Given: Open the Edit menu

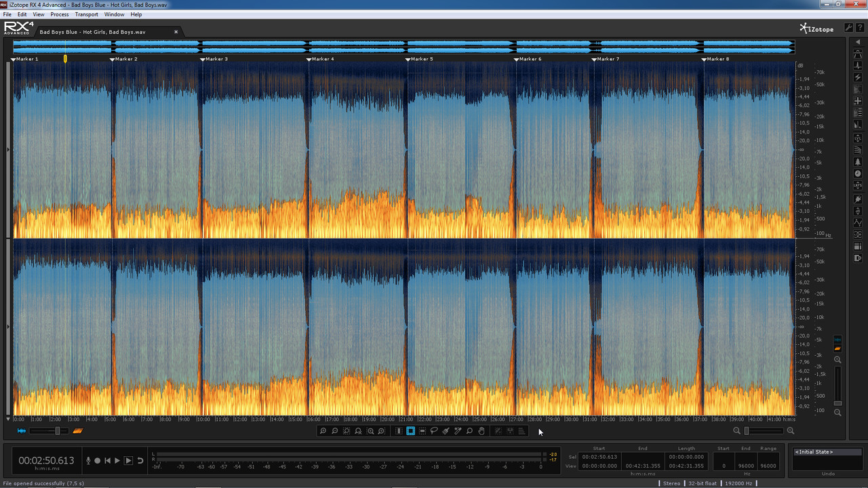Looking at the screenshot, I should (22, 14).
